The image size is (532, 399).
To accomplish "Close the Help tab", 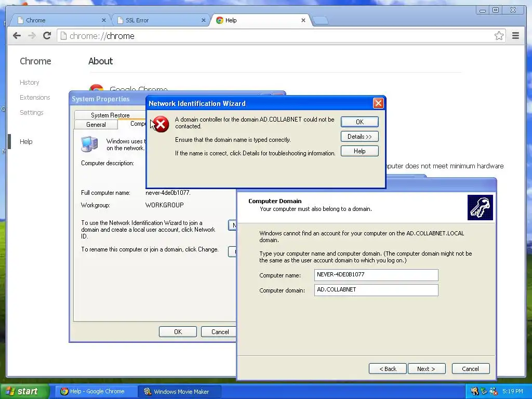I will pyautogui.click(x=303, y=20).
